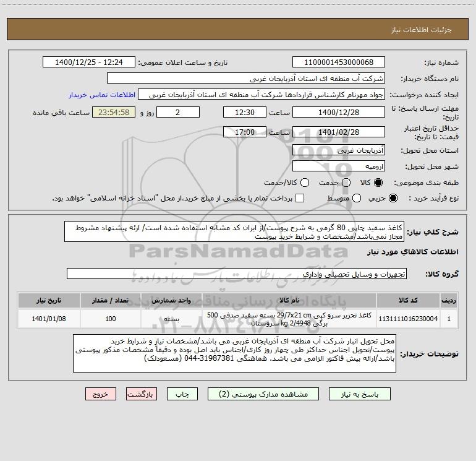View attached documents (2) button
This screenshot has height=461, width=476.
pos(263,394)
